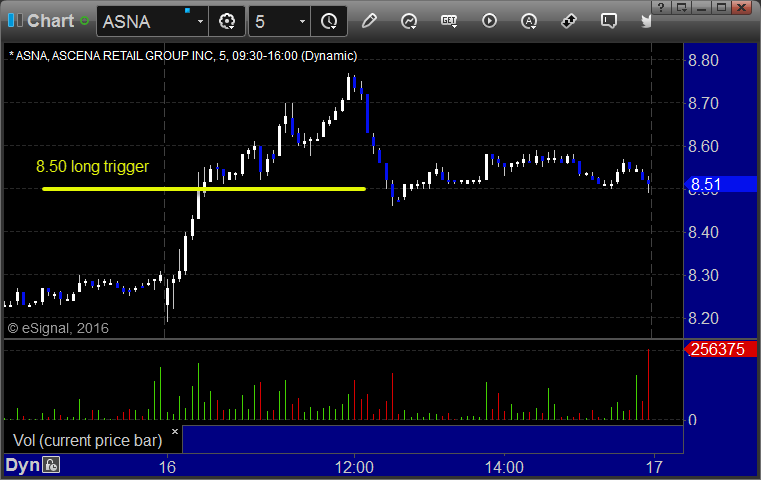Click the Chart window title icon

(x=15, y=20)
